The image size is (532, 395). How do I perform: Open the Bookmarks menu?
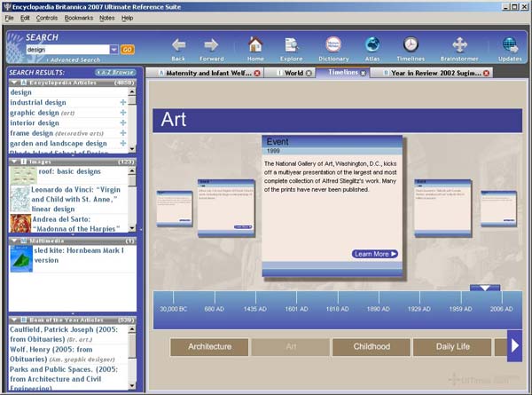tap(79, 18)
